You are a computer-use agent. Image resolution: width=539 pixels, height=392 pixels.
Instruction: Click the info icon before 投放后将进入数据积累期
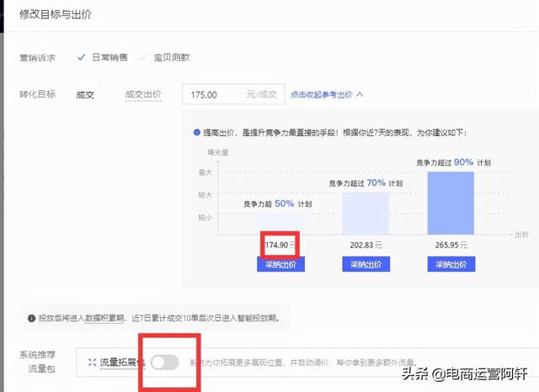pos(31,319)
